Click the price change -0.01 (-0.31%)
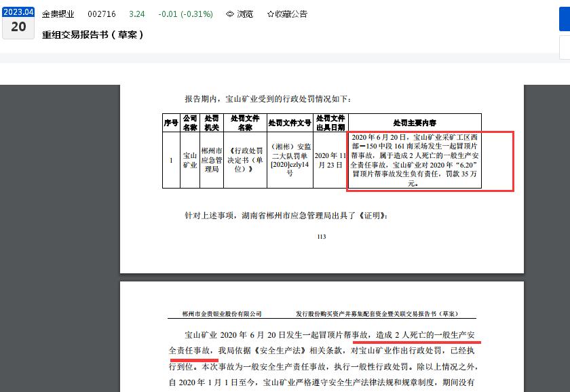 tap(186, 14)
